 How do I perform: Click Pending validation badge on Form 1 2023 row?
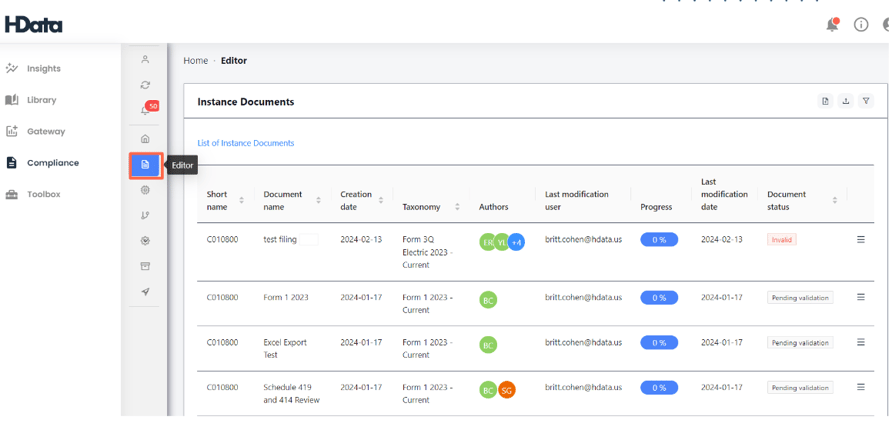pos(800,297)
